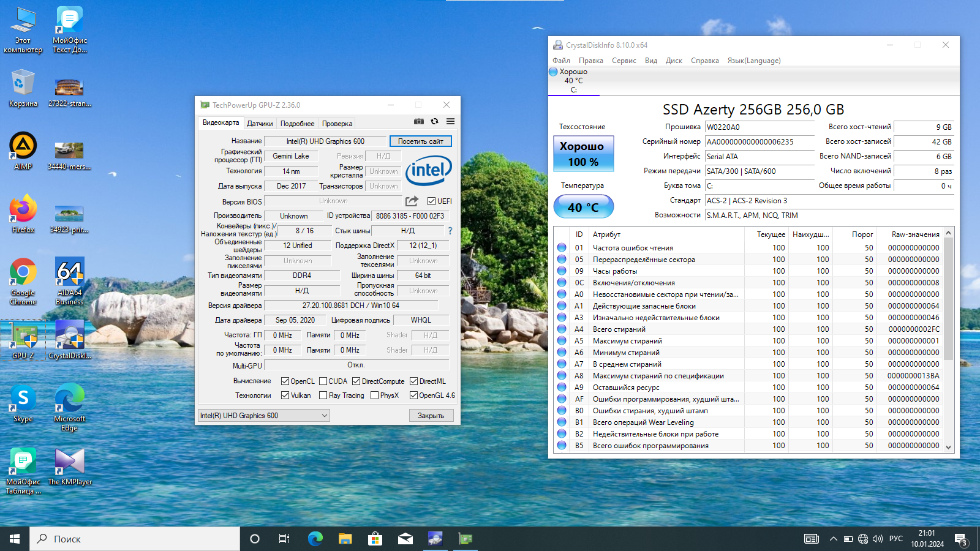Click the ID column header in attribute table
The image size is (980, 551).
point(579,234)
